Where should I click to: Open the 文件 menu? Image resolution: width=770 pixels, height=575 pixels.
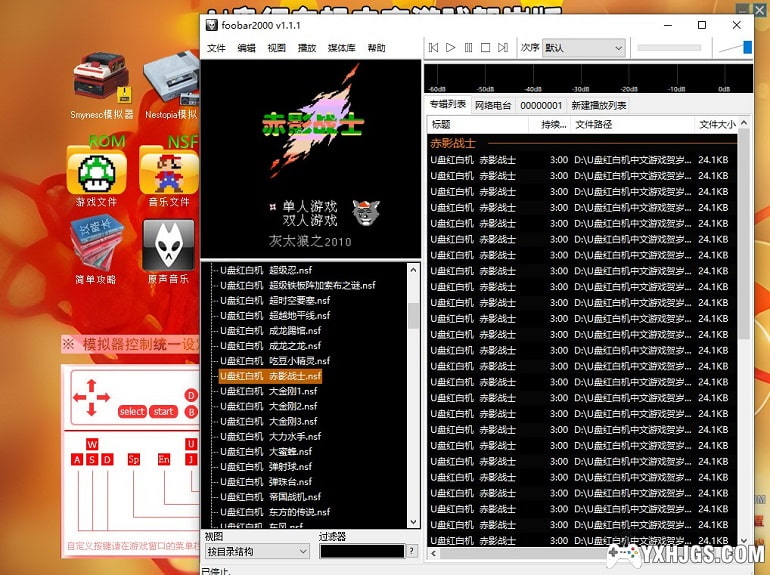point(216,48)
